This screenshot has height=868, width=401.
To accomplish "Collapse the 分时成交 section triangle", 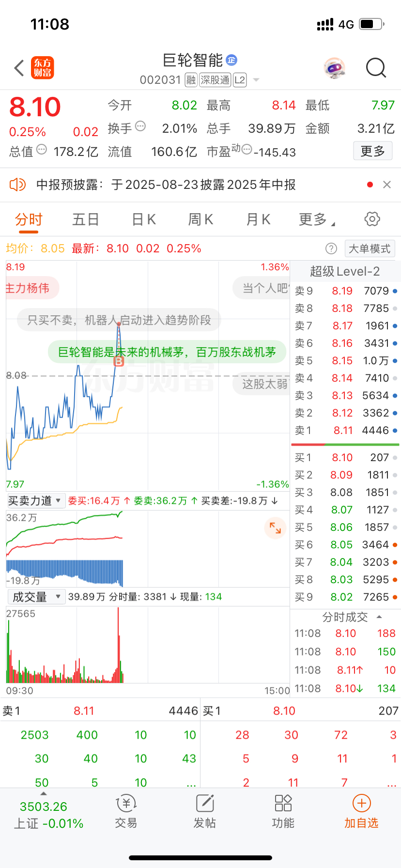I will (379, 617).
